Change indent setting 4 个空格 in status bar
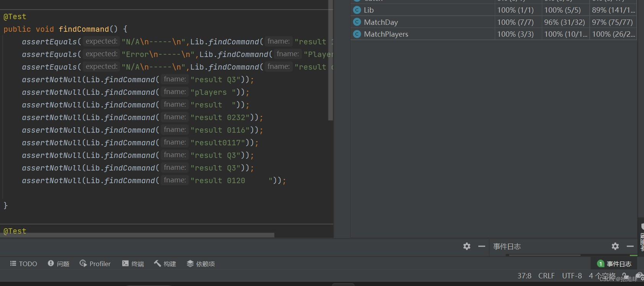This screenshot has width=644, height=286. click(602, 276)
